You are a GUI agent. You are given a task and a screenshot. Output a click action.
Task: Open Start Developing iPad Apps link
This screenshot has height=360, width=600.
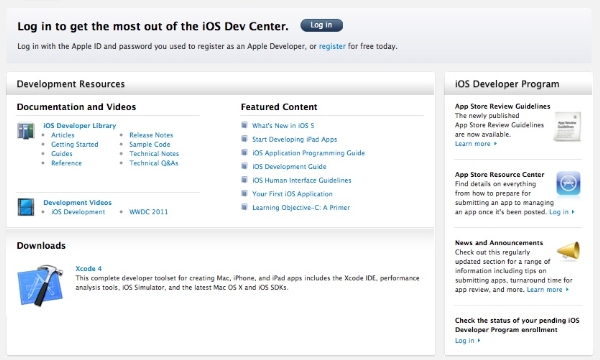point(294,139)
